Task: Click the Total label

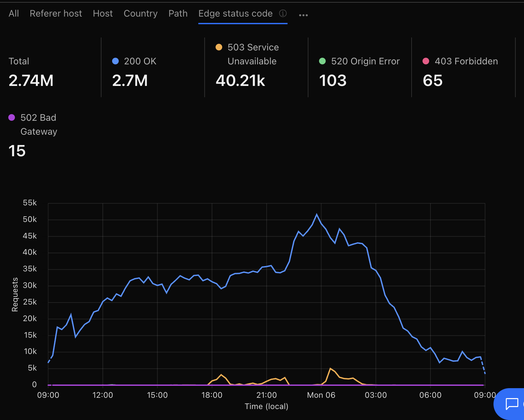Action: click(19, 61)
